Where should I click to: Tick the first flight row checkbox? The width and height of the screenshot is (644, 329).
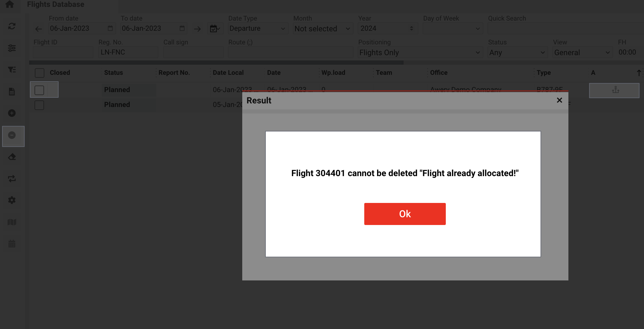(39, 90)
